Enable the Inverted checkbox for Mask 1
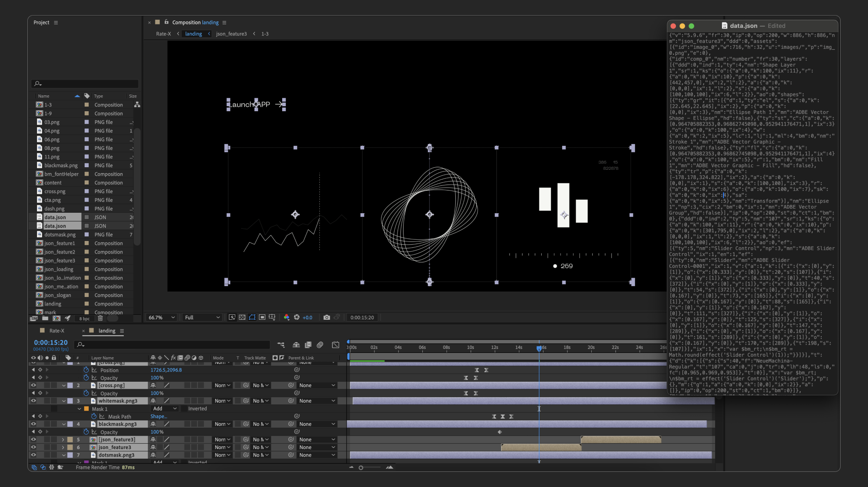 coord(184,409)
